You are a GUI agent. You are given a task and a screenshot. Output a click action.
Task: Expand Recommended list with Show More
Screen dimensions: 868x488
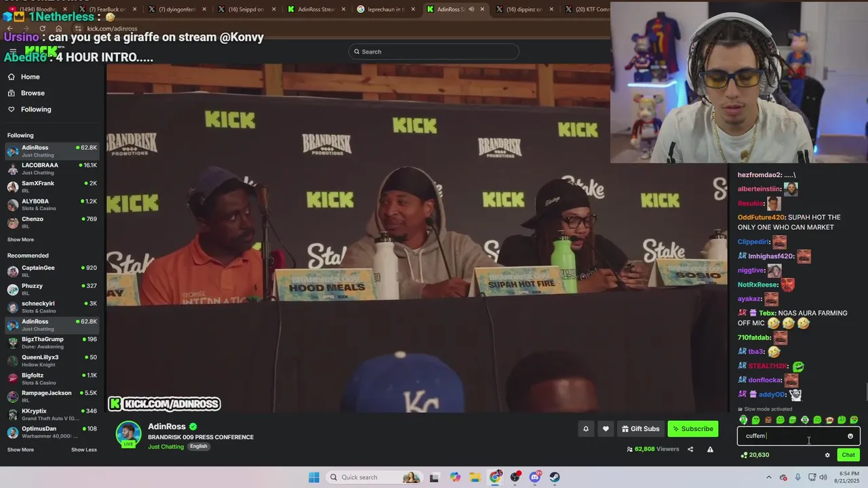[x=20, y=449]
